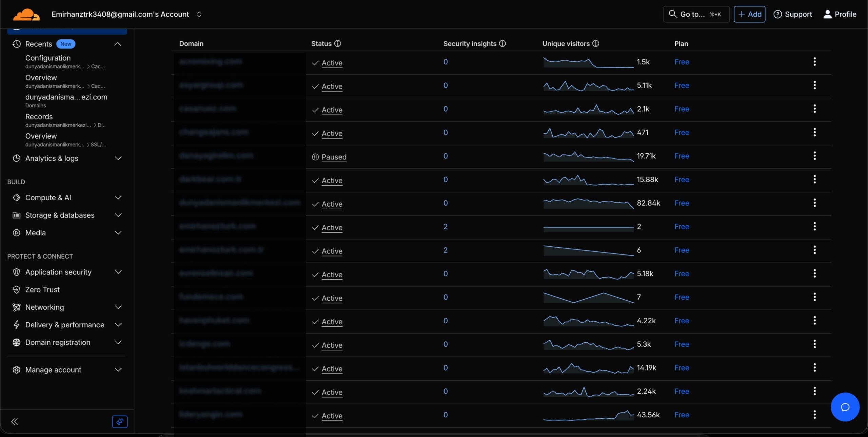Click the Add button
868x437 pixels.
point(749,14)
